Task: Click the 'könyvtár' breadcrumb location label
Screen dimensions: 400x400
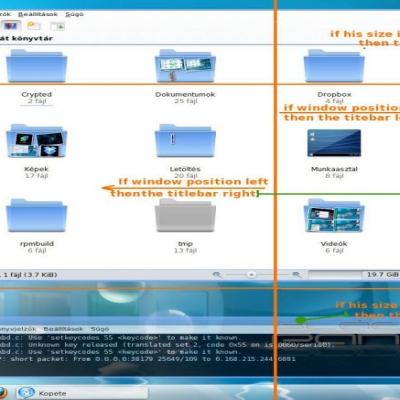Action: point(32,38)
